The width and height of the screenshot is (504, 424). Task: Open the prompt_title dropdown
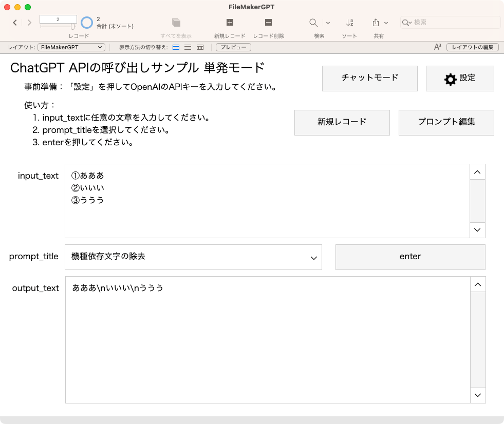(193, 257)
